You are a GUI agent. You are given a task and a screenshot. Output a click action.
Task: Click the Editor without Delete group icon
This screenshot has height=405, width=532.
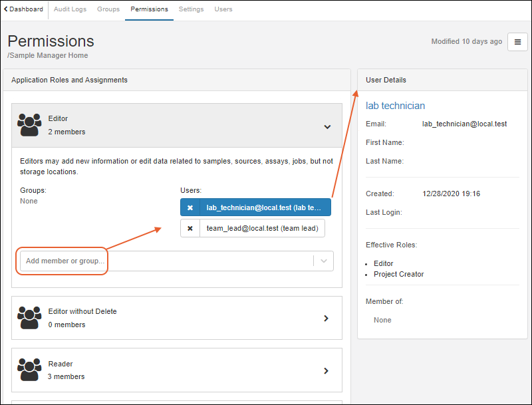coord(29,318)
